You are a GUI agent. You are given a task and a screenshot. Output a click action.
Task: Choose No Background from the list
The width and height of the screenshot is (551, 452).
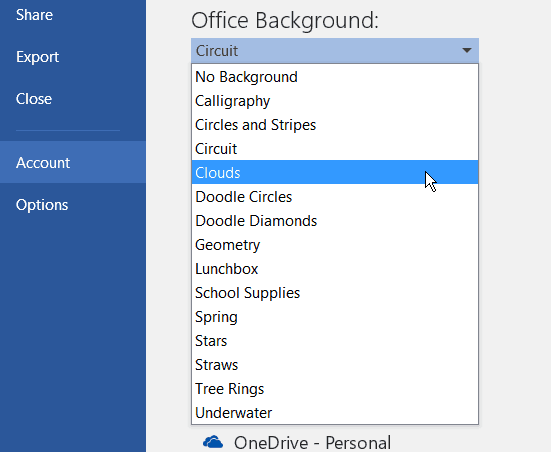[x=335, y=77]
